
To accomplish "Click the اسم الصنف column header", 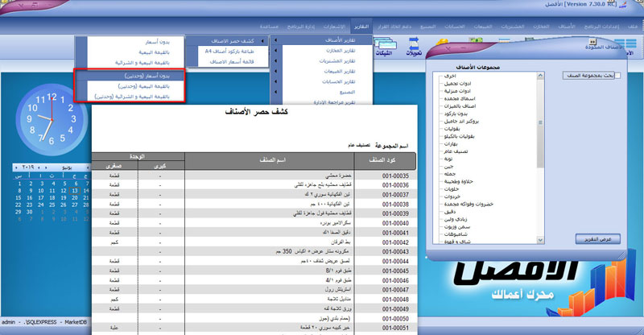I will (270, 161).
